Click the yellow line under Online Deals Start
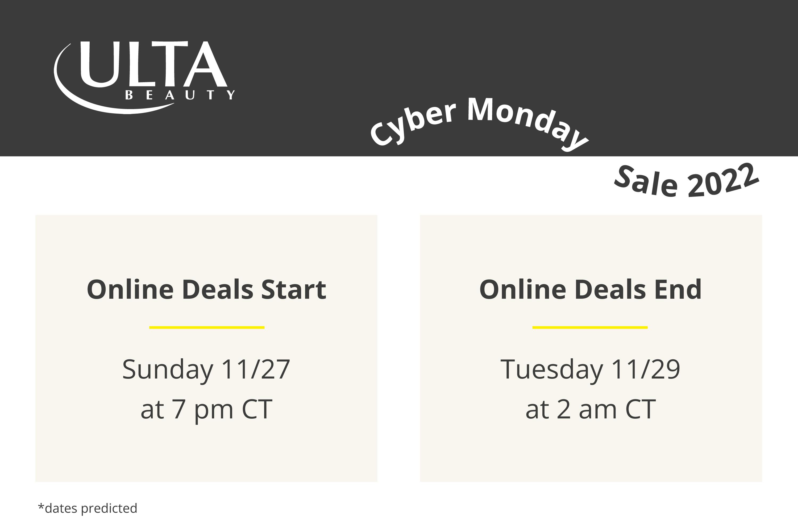Screen dimensions: 798x532 (207, 327)
